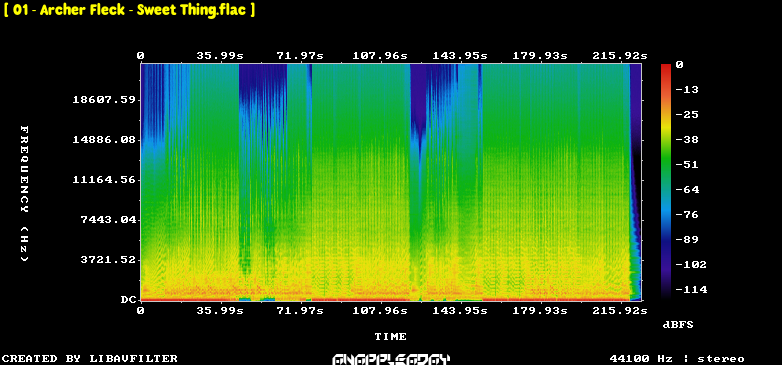Click the file title Archer Fleck - Sweet Thing.flac

pyautogui.click(x=129, y=10)
